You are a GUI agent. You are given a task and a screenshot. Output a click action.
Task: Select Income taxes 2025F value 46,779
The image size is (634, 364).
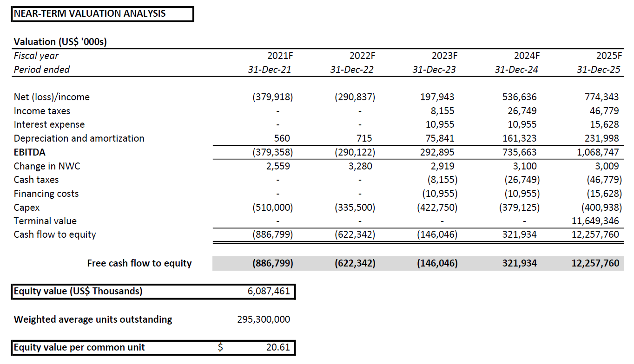click(604, 111)
